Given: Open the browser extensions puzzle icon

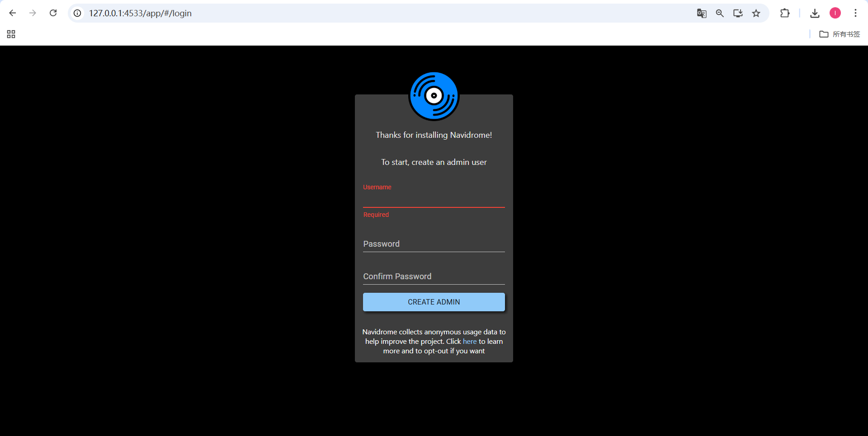Looking at the screenshot, I should [x=785, y=13].
